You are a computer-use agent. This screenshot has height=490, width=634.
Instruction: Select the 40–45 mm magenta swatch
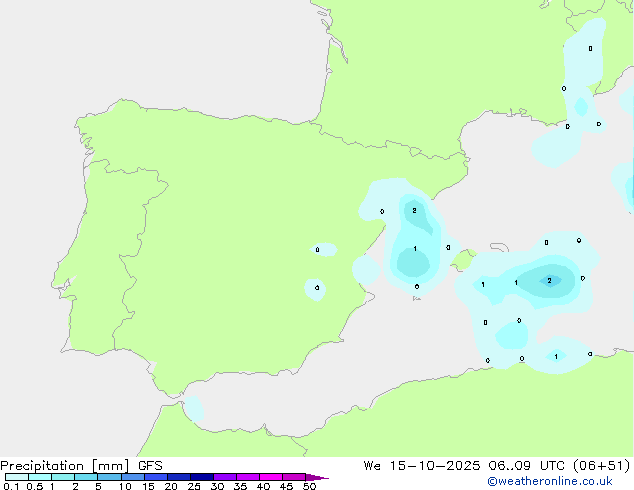point(271,477)
